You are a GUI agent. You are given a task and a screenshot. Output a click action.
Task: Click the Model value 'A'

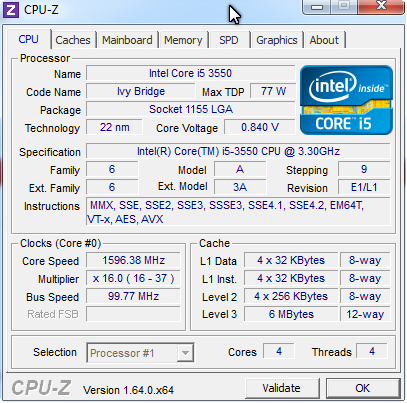(x=240, y=169)
